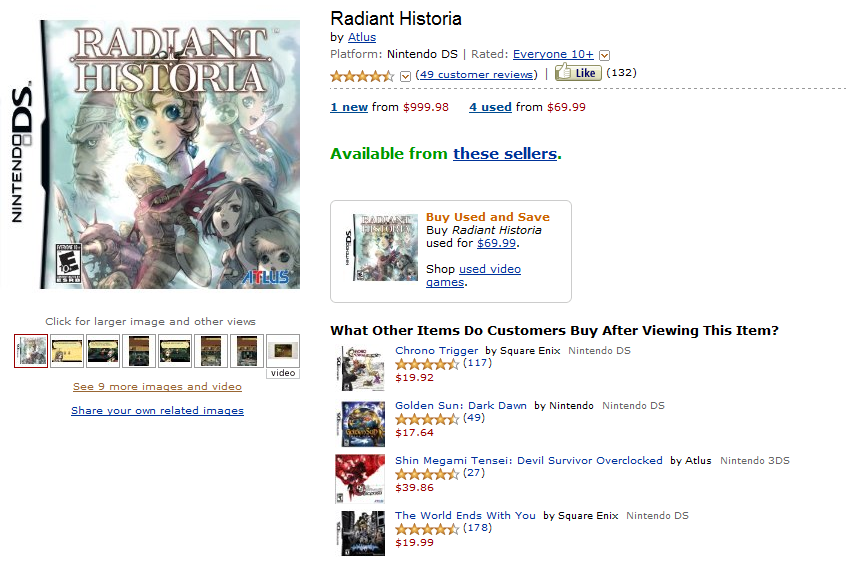Open the Everyone 10+ rating dropdown arrow

click(x=605, y=55)
